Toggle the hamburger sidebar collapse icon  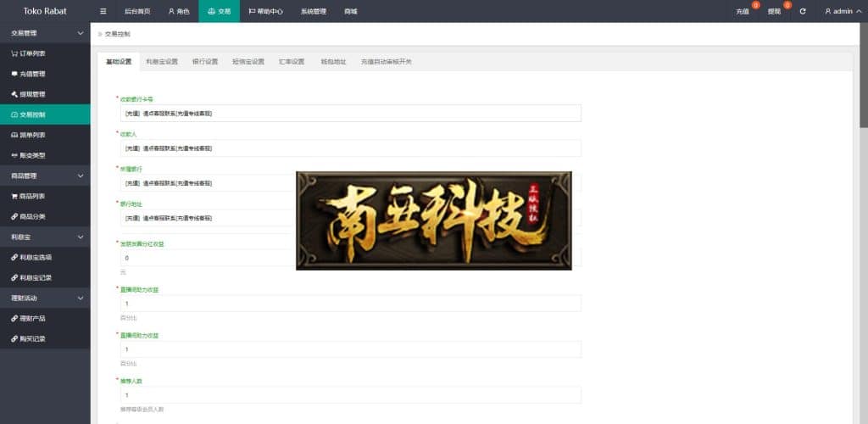(103, 11)
